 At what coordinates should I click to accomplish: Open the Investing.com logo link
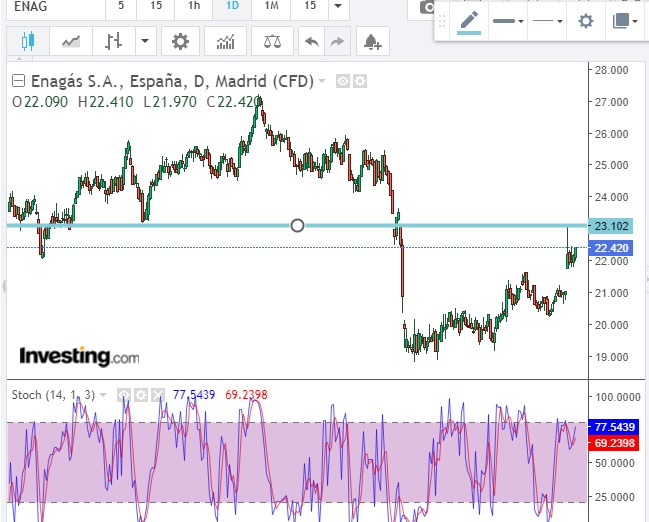coord(79,356)
